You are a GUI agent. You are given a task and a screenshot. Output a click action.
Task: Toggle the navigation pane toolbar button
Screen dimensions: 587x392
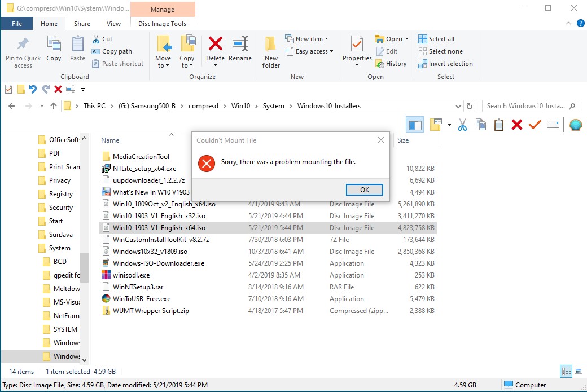click(x=415, y=125)
